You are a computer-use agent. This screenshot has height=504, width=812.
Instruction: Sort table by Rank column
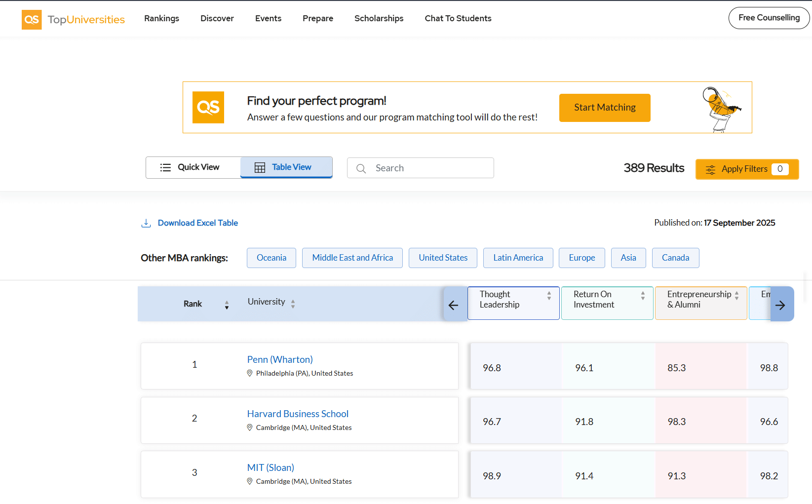[227, 305]
